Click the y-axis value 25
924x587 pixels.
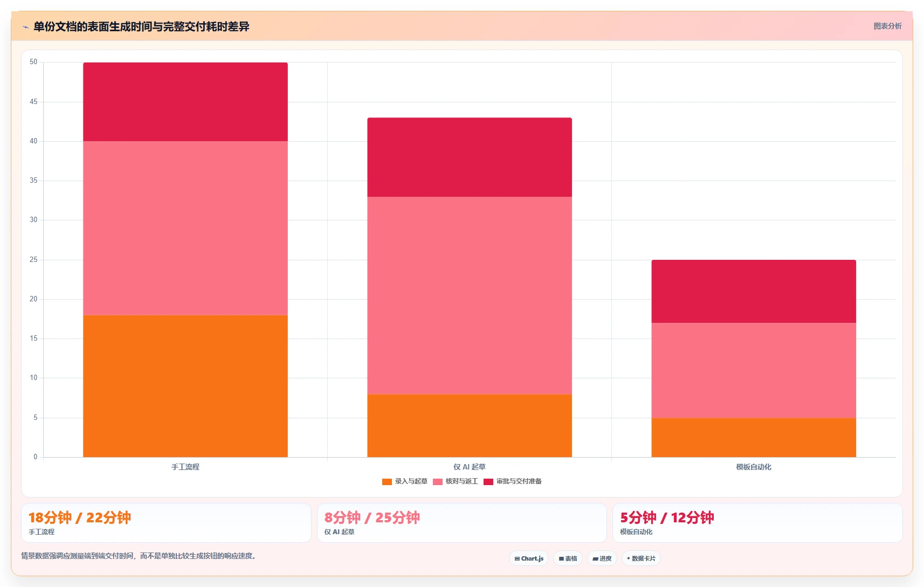pos(33,260)
